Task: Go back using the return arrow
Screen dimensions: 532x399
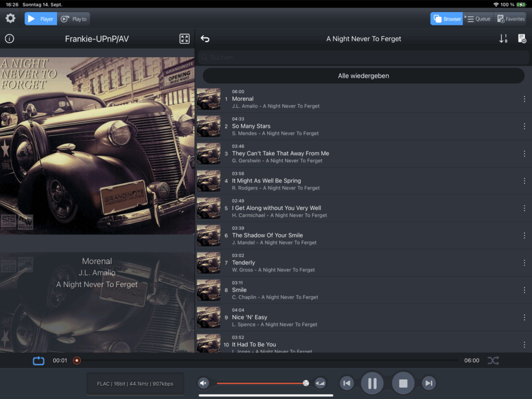Action: [205, 39]
